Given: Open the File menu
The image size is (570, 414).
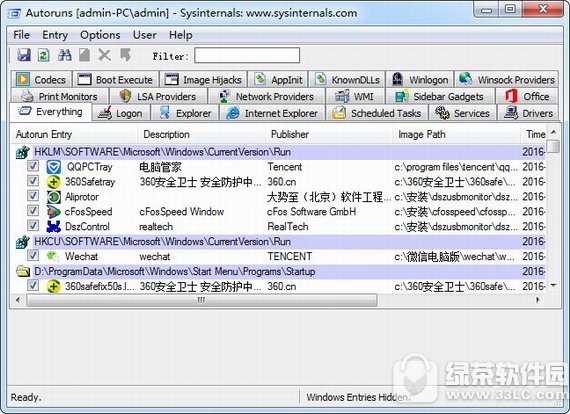Looking at the screenshot, I should tap(21, 35).
